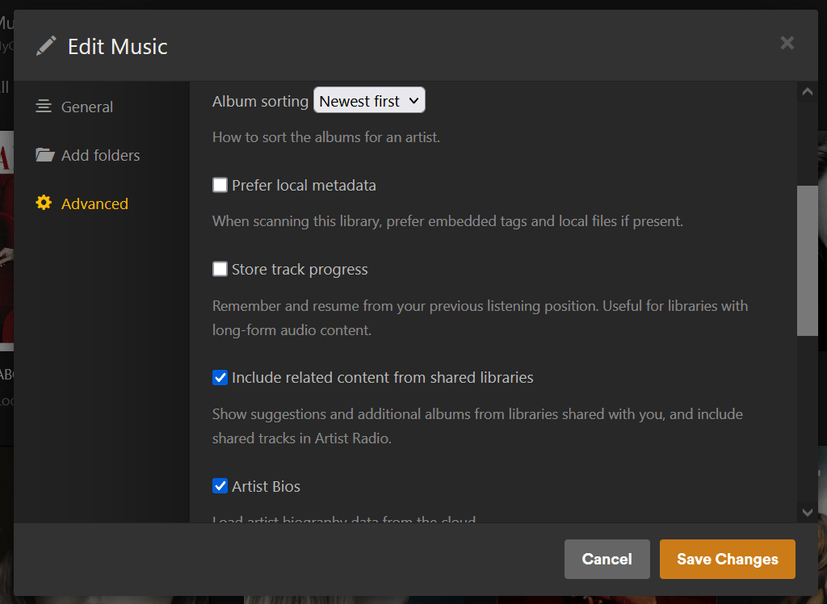Open the Album sorting dropdown
Viewport: 827px width, 604px height.
[369, 101]
